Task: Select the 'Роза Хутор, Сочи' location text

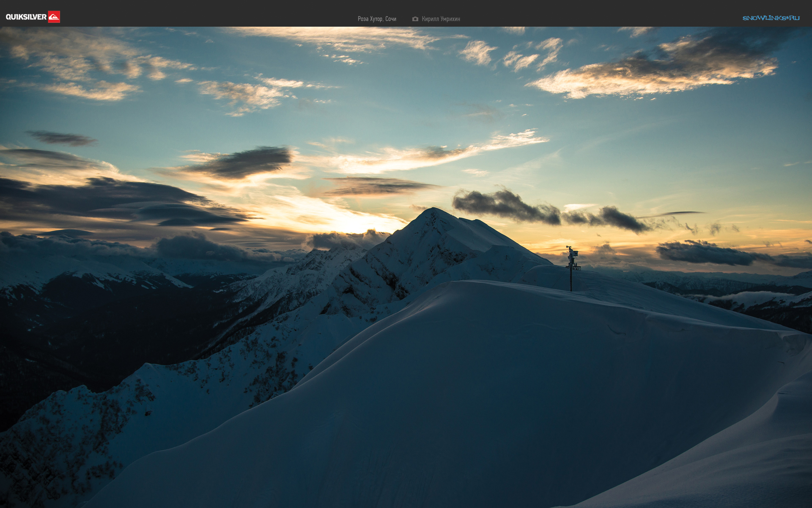Action: (x=377, y=19)
